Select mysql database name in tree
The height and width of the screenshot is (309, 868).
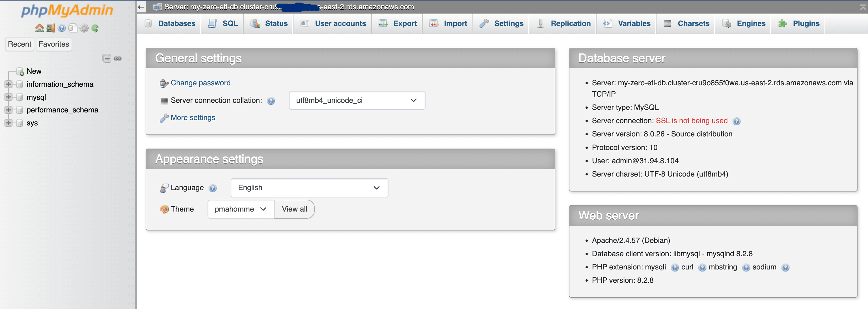coord(36,97)
